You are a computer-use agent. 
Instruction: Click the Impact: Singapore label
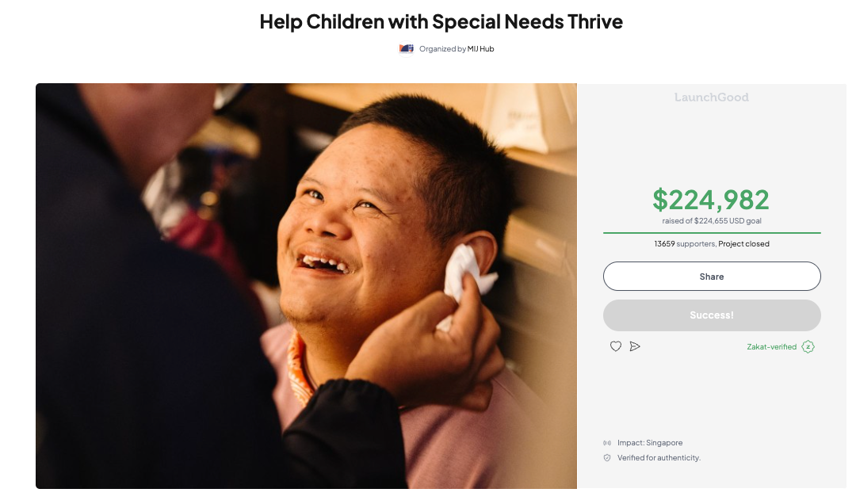pos(650,443)
